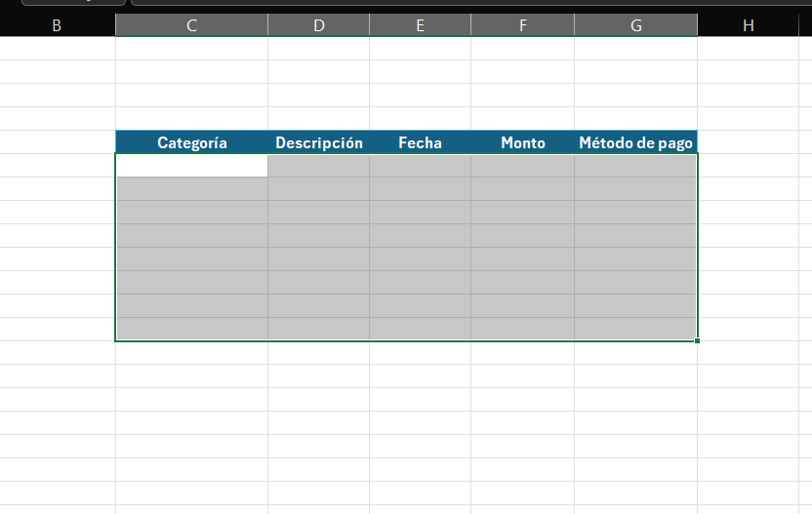Viewport: 812px width, 514px height.
Task: Click the Descripción table header cell
Action: point(318,142)
